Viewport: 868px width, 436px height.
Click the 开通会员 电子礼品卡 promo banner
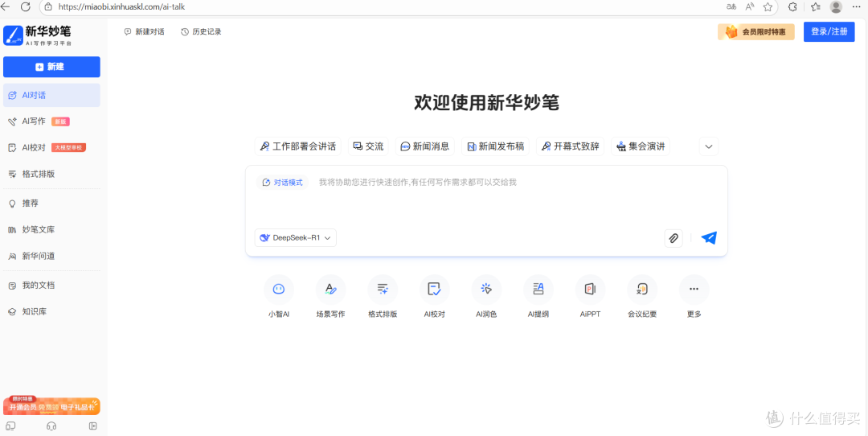(x=51, y=406)
